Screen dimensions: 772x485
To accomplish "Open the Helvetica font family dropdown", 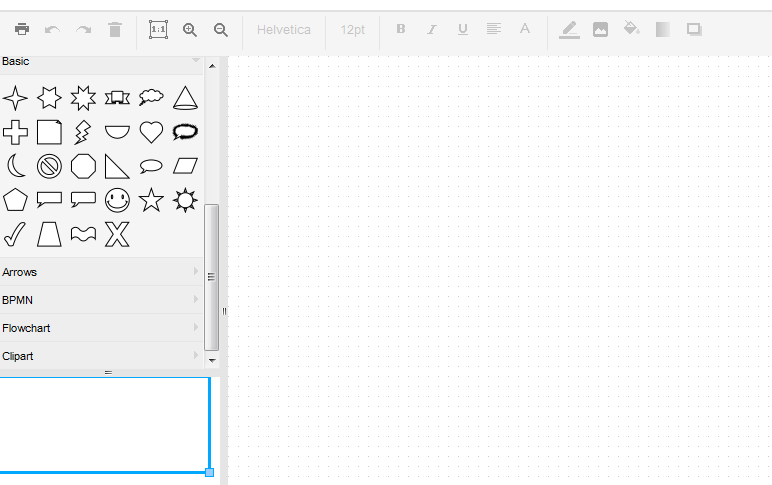I will point(284,30).
